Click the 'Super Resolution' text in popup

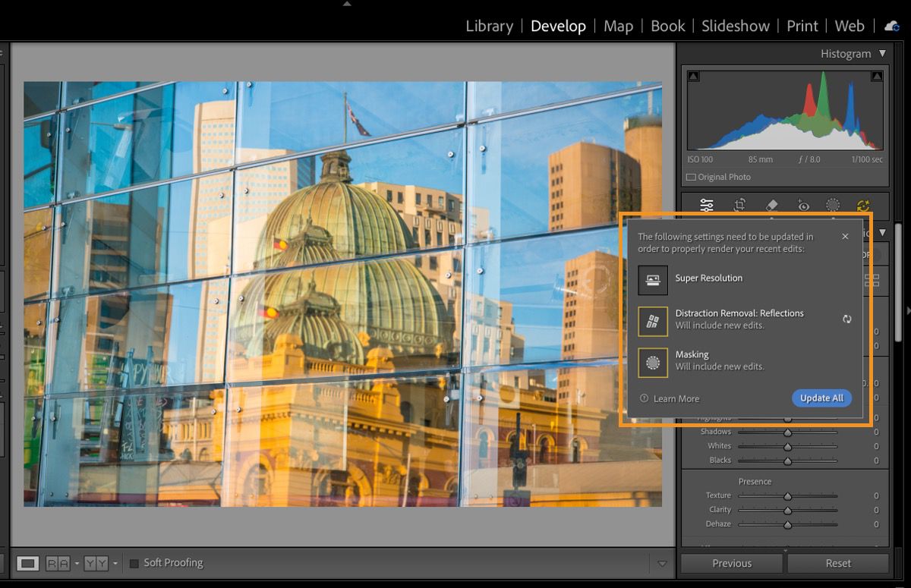(x=709, y=278)
